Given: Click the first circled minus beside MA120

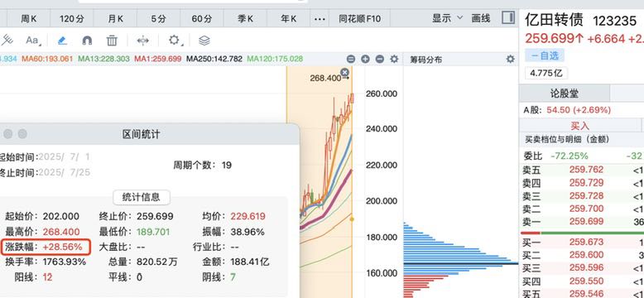Looking at the screenshot, I should click(350, 59).
